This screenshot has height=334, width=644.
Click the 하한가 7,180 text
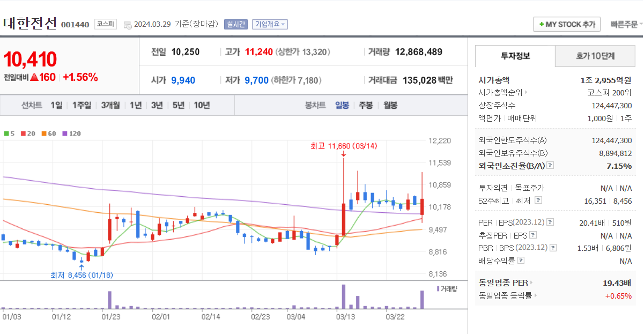point(297,80)
